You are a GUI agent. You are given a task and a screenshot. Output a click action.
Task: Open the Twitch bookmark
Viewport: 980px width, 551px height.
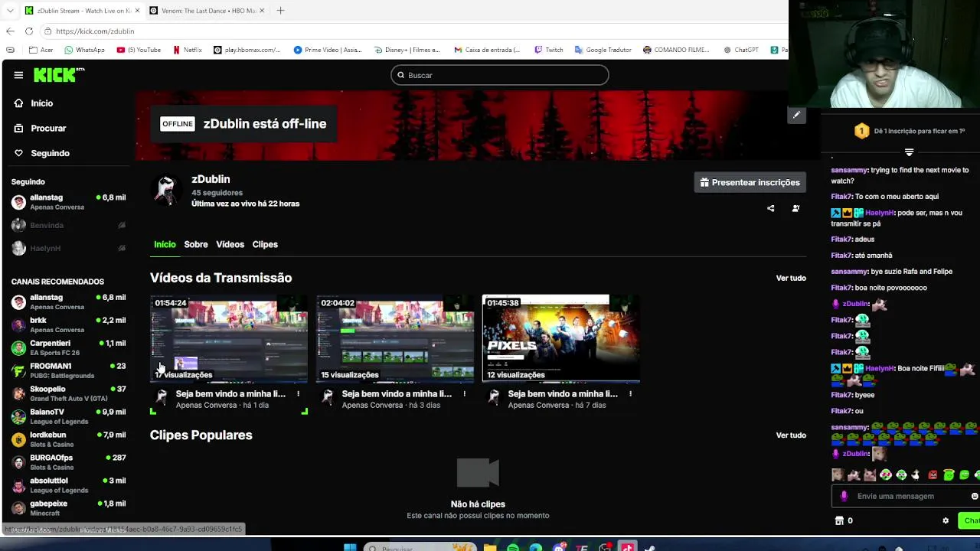pyautogui.click(x=549, y=50)
